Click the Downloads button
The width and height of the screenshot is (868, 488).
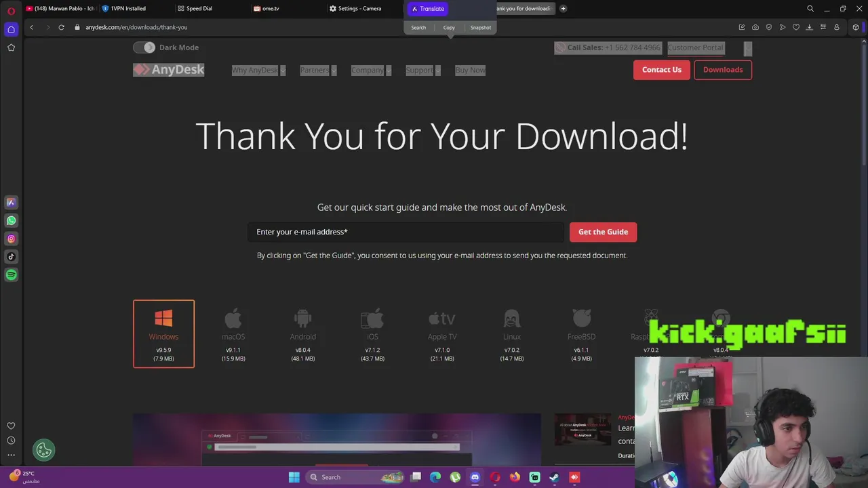[723, 70]
